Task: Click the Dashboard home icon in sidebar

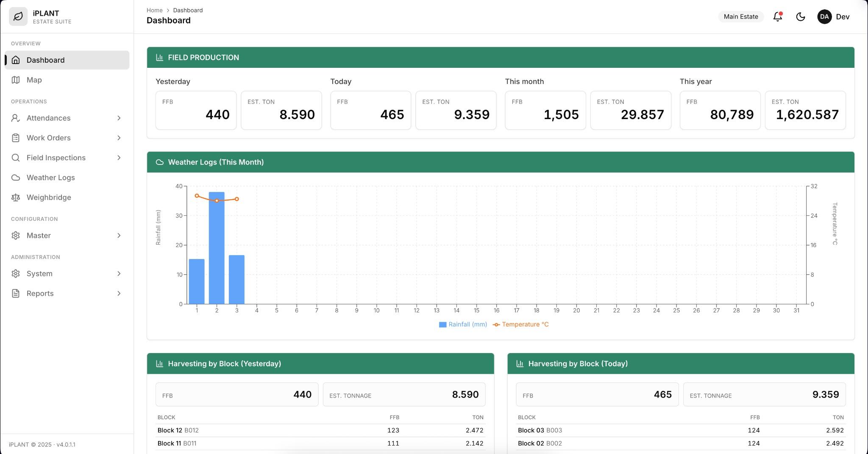Action: coord(16,60)
